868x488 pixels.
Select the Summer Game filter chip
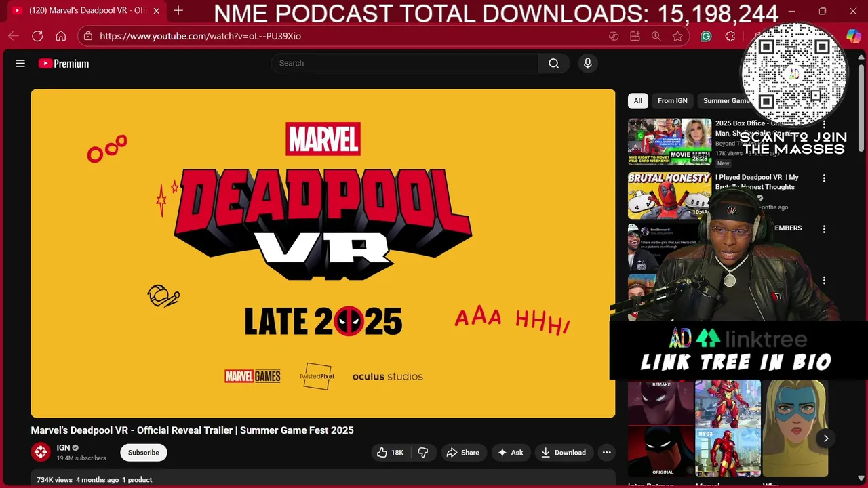(726, 100)
